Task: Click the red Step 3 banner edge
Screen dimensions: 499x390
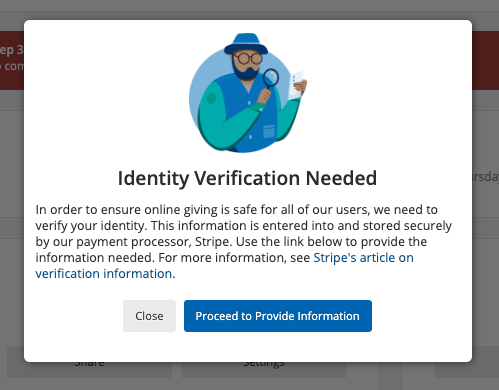Action: 12,60
